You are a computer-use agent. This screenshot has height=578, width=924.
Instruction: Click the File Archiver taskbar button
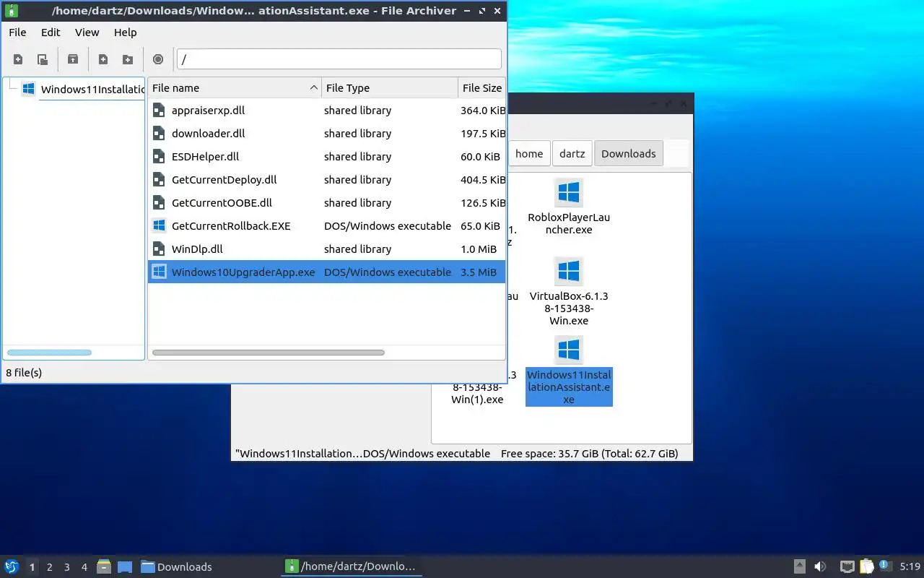point(351,566)
